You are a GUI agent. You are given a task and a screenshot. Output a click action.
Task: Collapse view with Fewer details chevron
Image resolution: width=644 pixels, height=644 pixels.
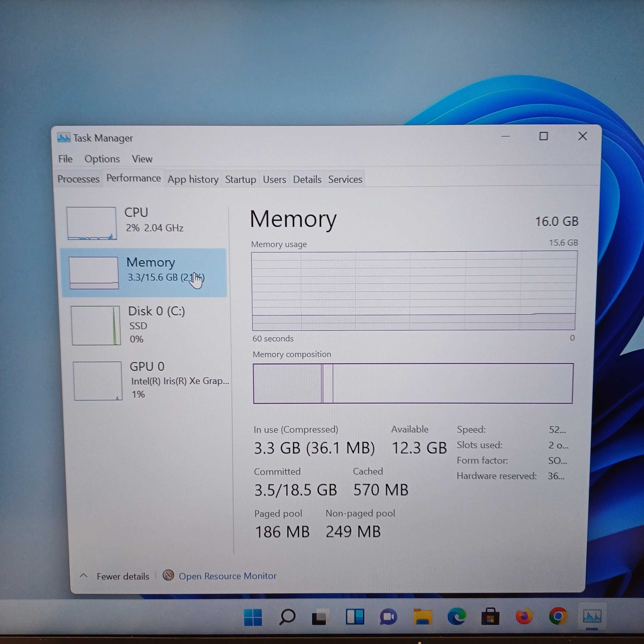pyautogui.click(x=84, y=576)
